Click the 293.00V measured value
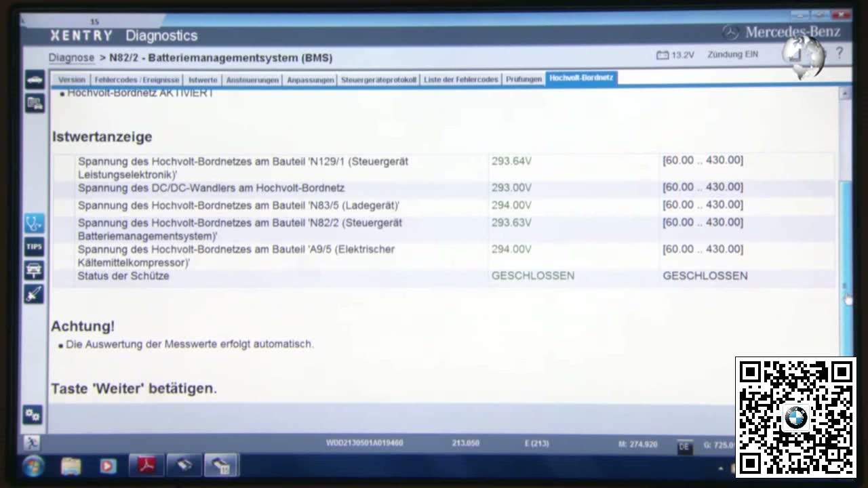 click(511, 188)
